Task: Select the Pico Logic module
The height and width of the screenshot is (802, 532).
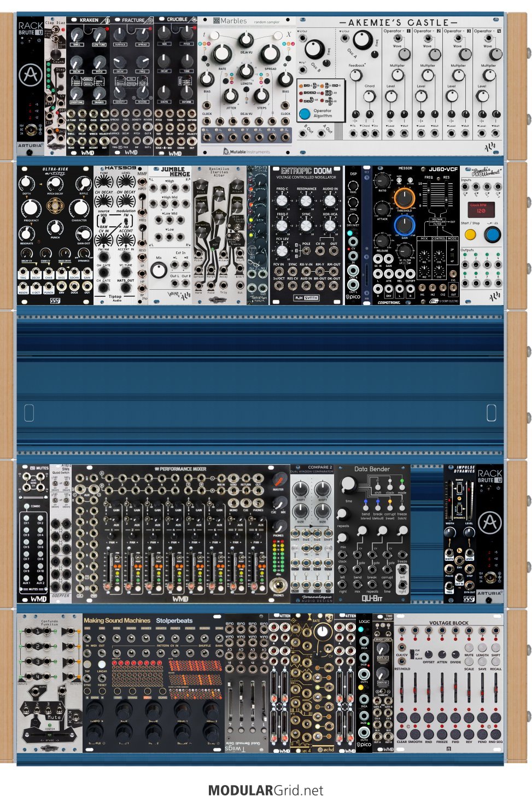Action: [364, 683]
